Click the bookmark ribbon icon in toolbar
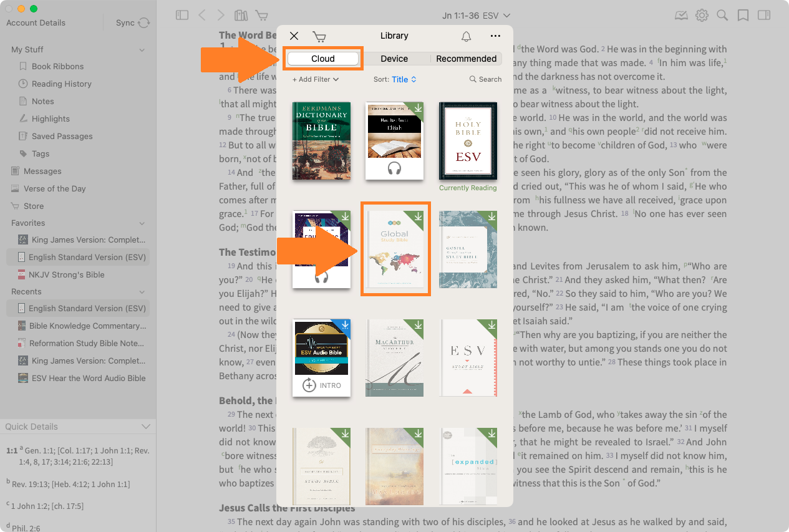 pyautogui.click(x=743, y=16)
